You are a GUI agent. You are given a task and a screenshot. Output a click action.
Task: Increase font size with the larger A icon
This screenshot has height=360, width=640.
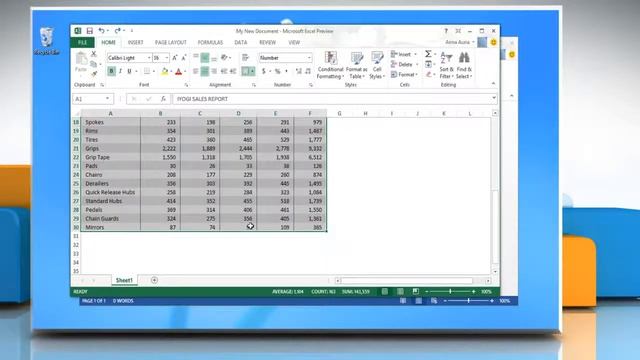coord(175,58)
